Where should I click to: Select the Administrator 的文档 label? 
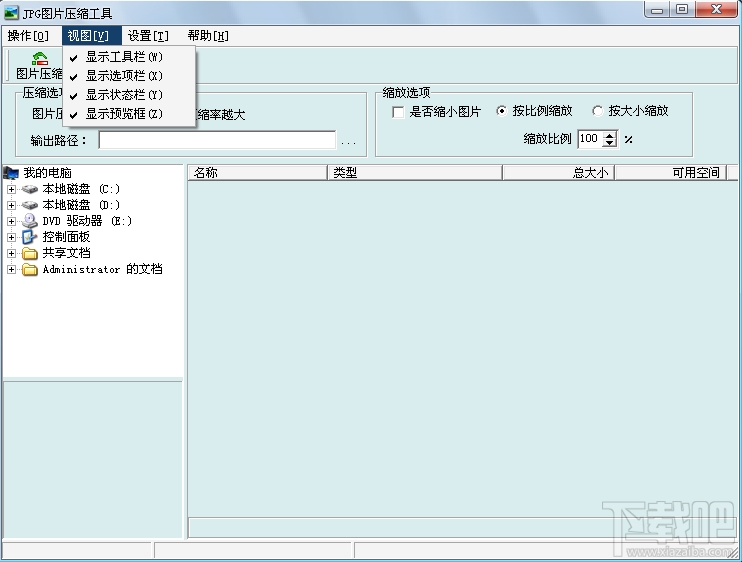tap(102, 269)
